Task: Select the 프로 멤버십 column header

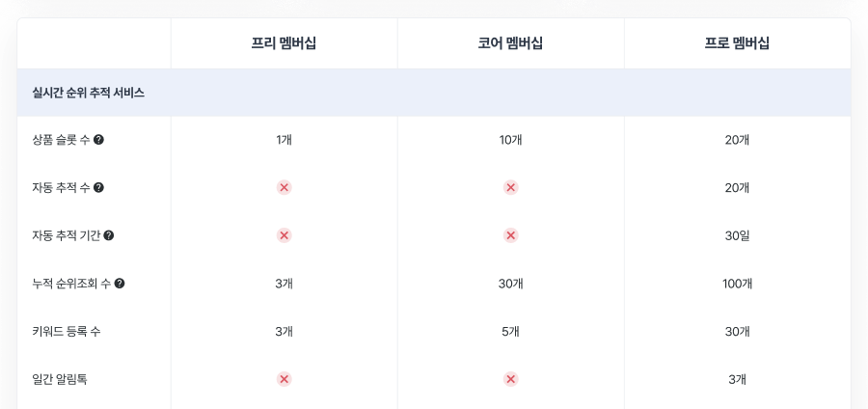Action: pos(738,43)
